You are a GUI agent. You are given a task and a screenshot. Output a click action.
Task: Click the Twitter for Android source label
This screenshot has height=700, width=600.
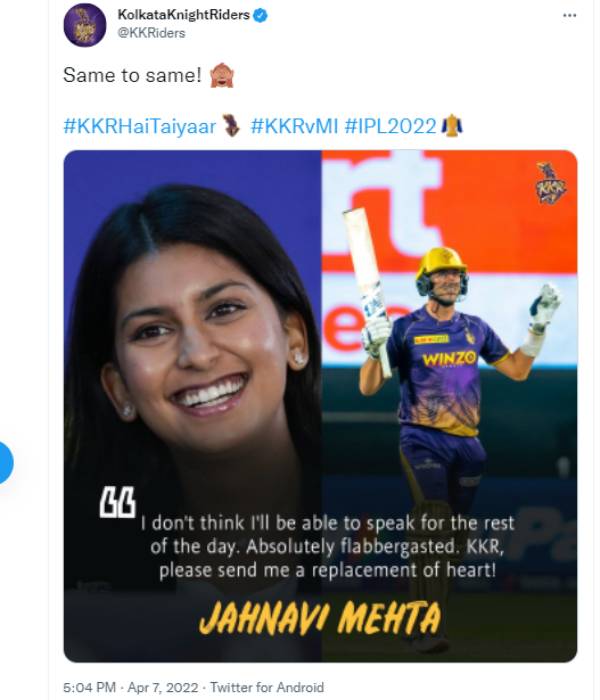coord(267,687)
